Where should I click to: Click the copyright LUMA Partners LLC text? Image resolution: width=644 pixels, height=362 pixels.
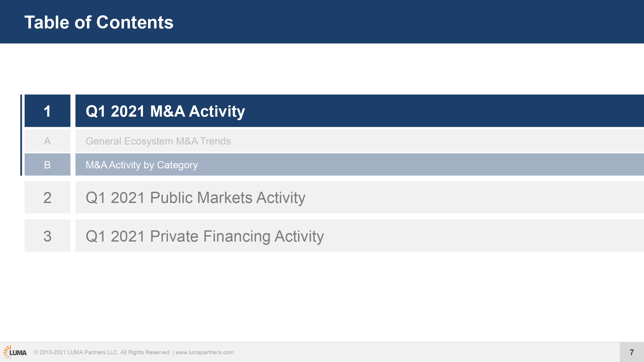point(102,352)
